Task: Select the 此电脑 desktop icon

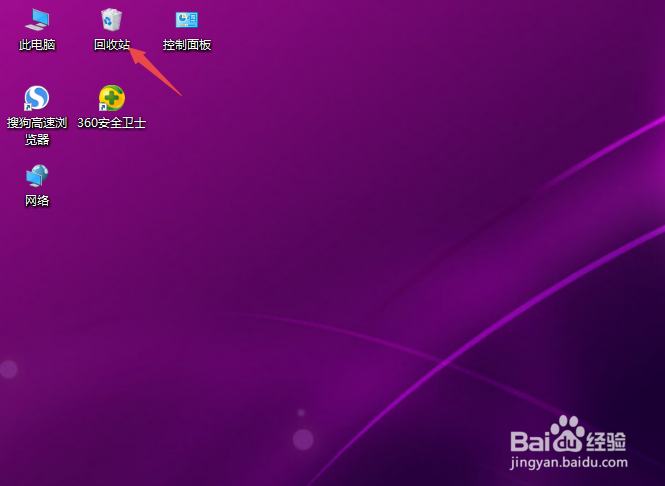Action: pos(37,20)
